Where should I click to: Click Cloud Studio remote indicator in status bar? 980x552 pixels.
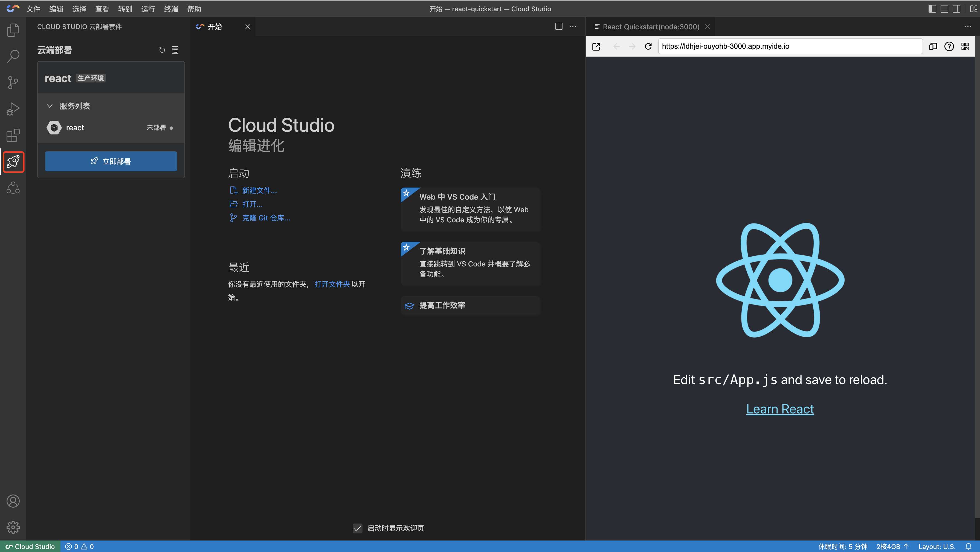[30, 547]
